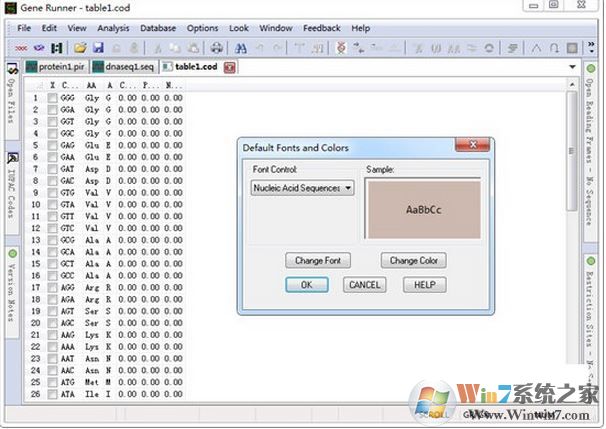Switch to the dnaseq1.seq tab

[125, 67]
